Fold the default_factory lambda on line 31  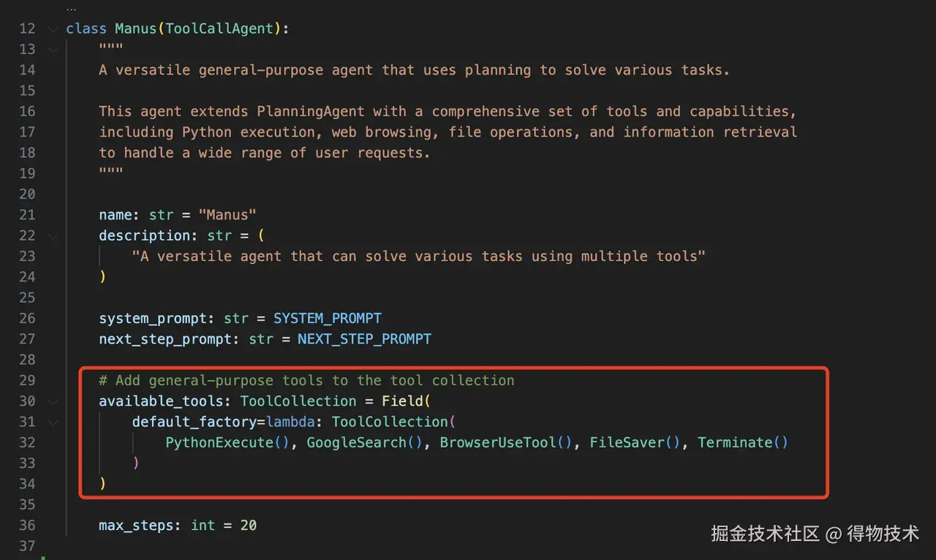51,422
